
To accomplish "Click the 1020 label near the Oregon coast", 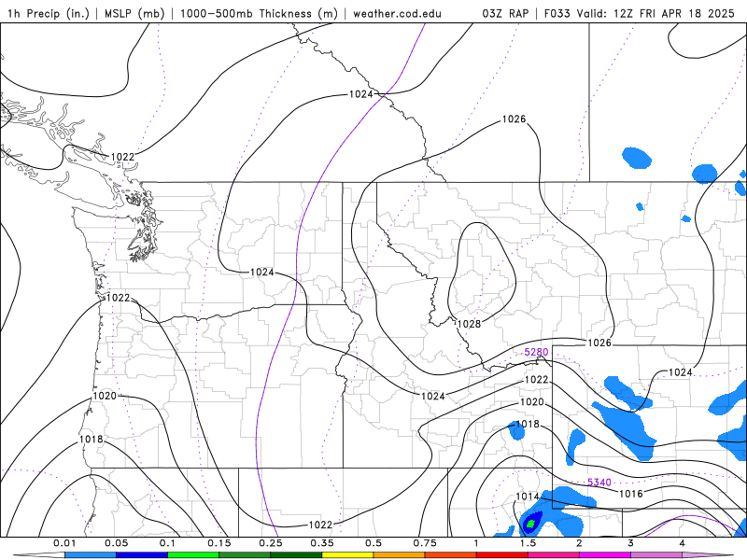I will pyautogui.click(x=105, y=396).
